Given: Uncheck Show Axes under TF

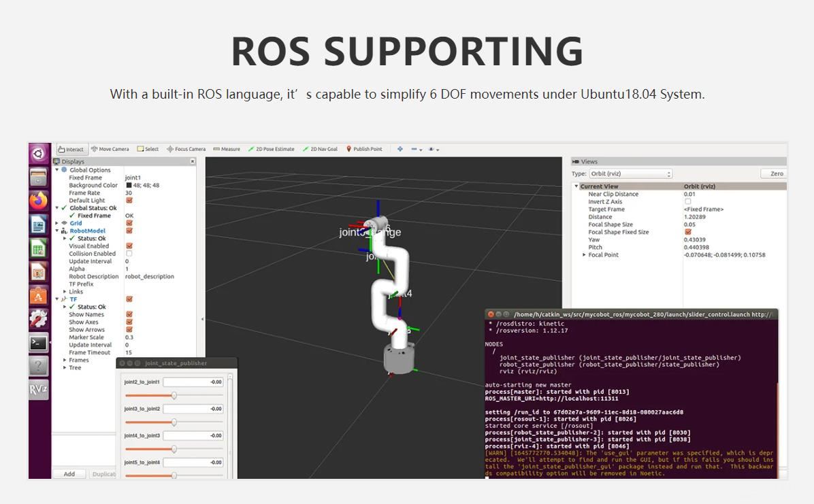Looking at the screenshot, I should [x=129, y=322].
